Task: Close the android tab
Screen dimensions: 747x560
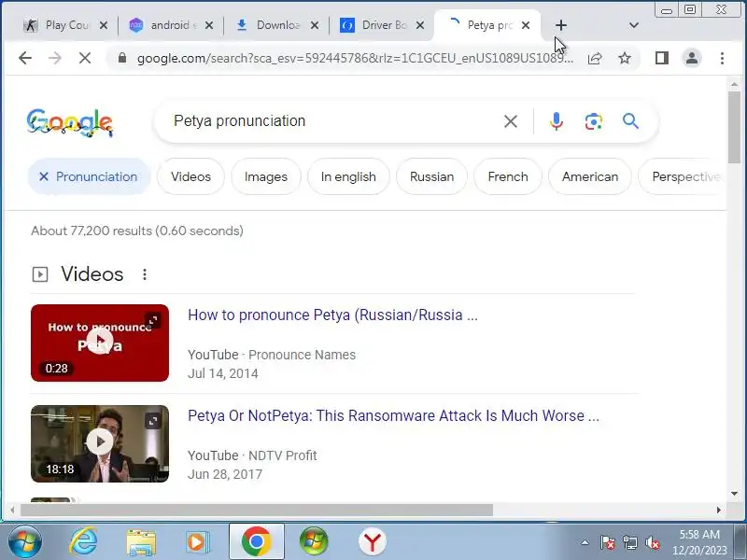Action: [208, 25]
